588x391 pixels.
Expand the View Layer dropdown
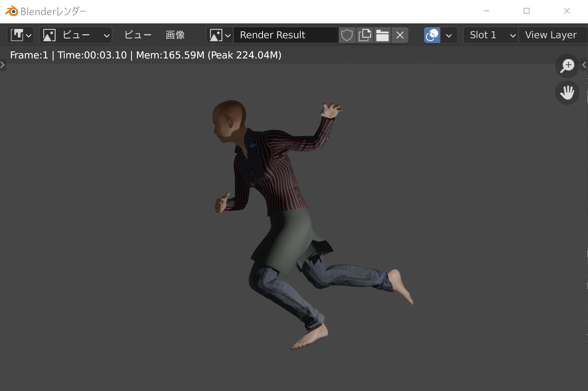tap(551, 35)
